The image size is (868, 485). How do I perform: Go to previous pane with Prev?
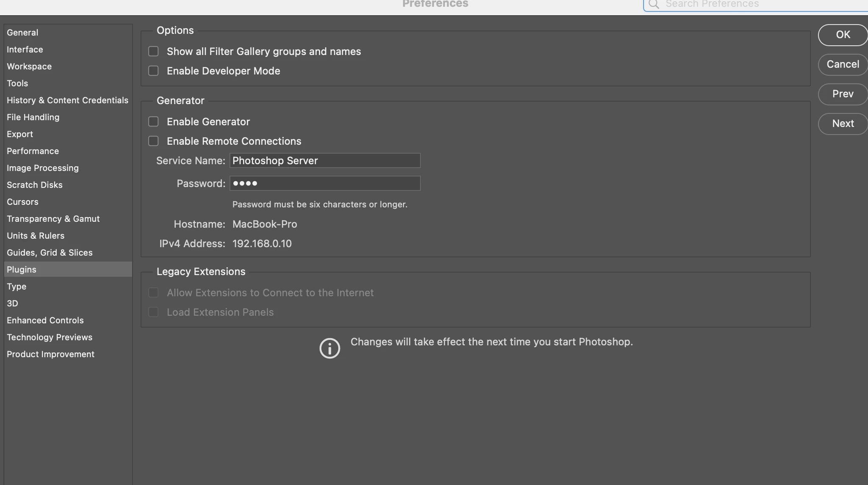point(843,94)
